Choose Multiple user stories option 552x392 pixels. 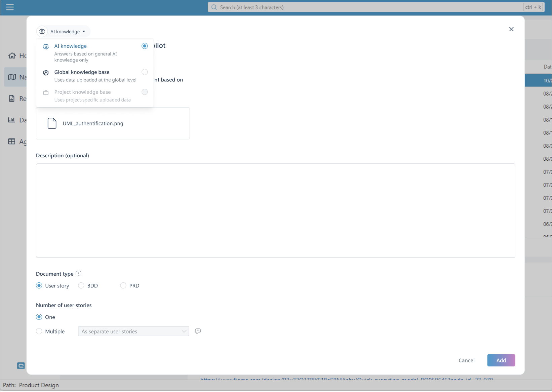click(x=39, y=331)
